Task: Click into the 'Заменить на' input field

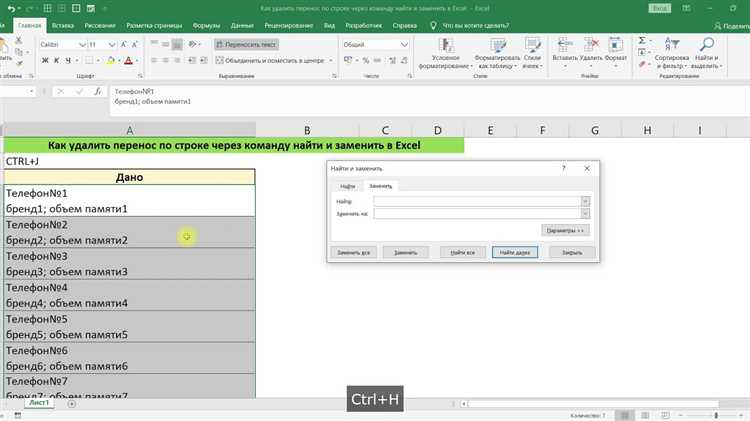Action: 477,213
